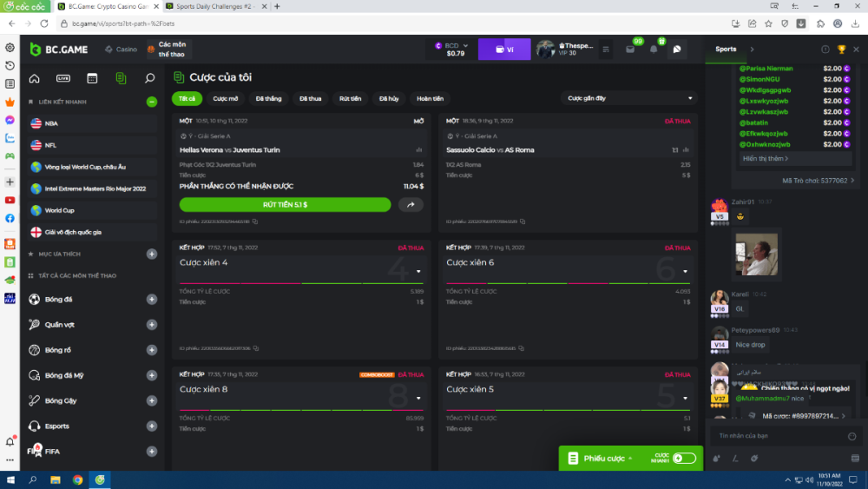
Task: Copy the Hellas Verona bet ticket ID
Action: pyautogui.click(x=255, y=221)
